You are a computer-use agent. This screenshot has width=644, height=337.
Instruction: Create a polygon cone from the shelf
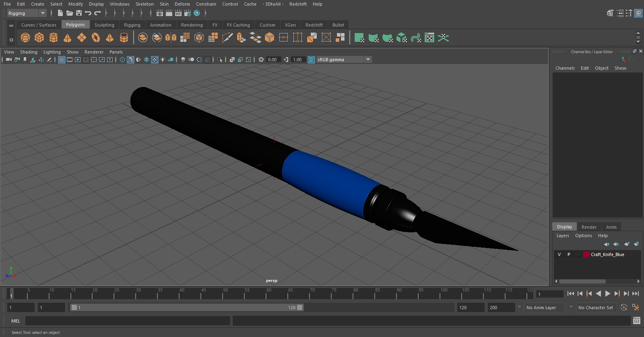click(x=68, y=38)
